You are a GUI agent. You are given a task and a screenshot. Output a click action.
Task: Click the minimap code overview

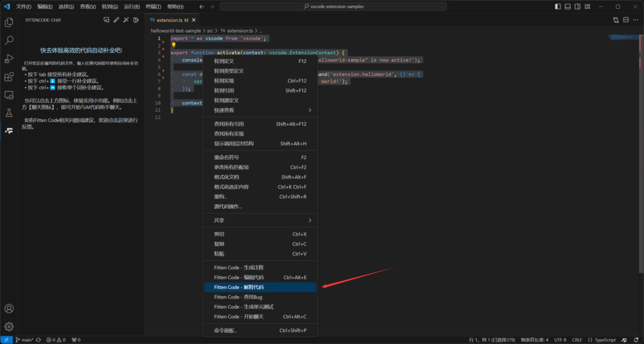pyautogui.click(x=623, y=38)
